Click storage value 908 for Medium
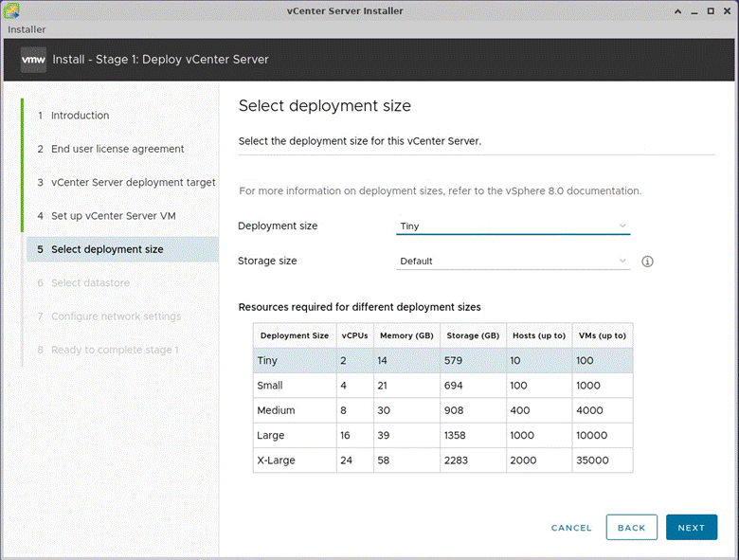739x560 pixels. click(454, 410)
